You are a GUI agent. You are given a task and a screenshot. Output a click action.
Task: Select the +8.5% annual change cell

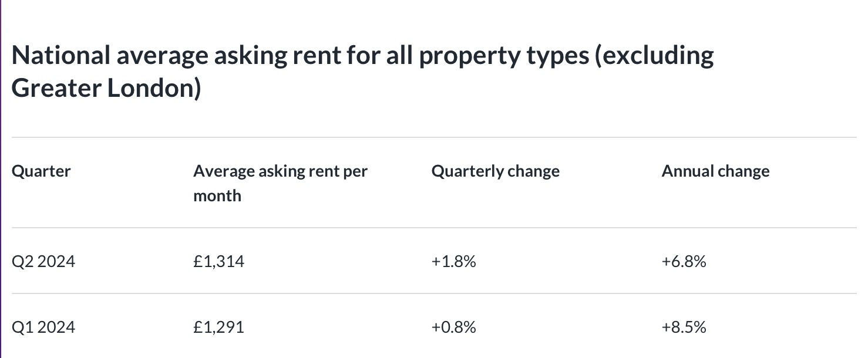pyautogui.click(x=684, y=327)
